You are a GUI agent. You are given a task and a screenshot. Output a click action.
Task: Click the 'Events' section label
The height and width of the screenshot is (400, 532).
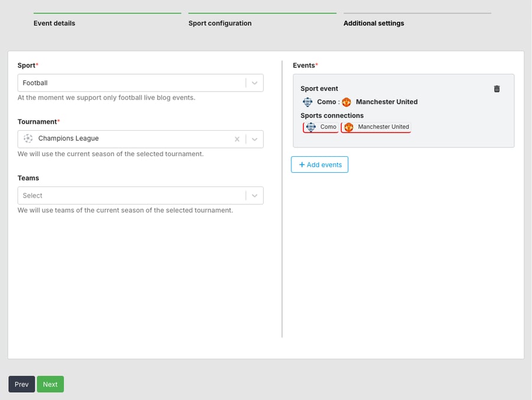(x=304, y=66)
